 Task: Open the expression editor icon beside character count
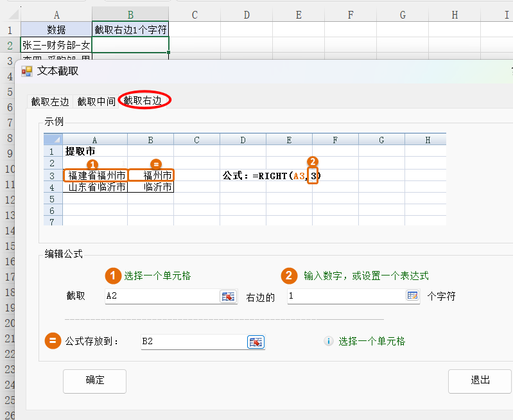(x=412, y=296)
